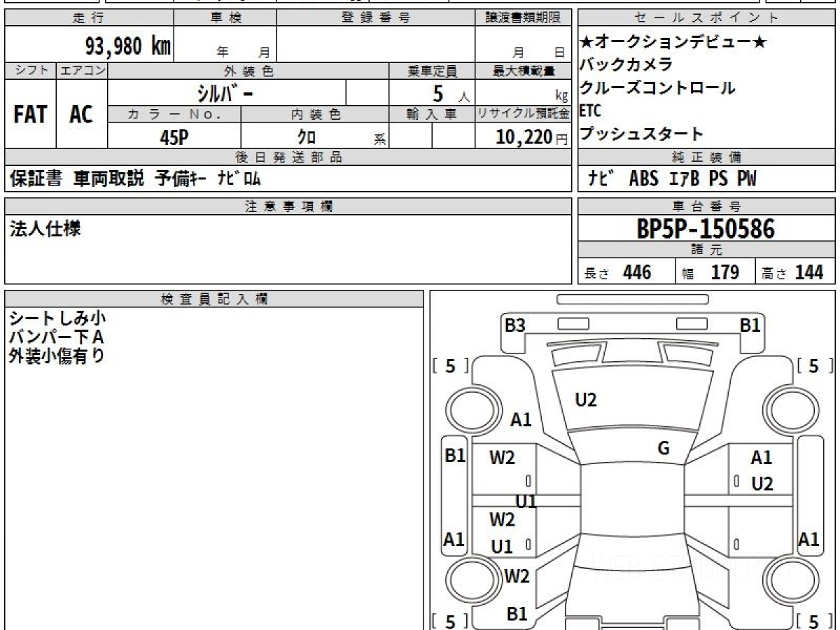Click the クルーズコントロール sales point
The height and width of the screenshot is (630, 840).
tap(657, 87)
